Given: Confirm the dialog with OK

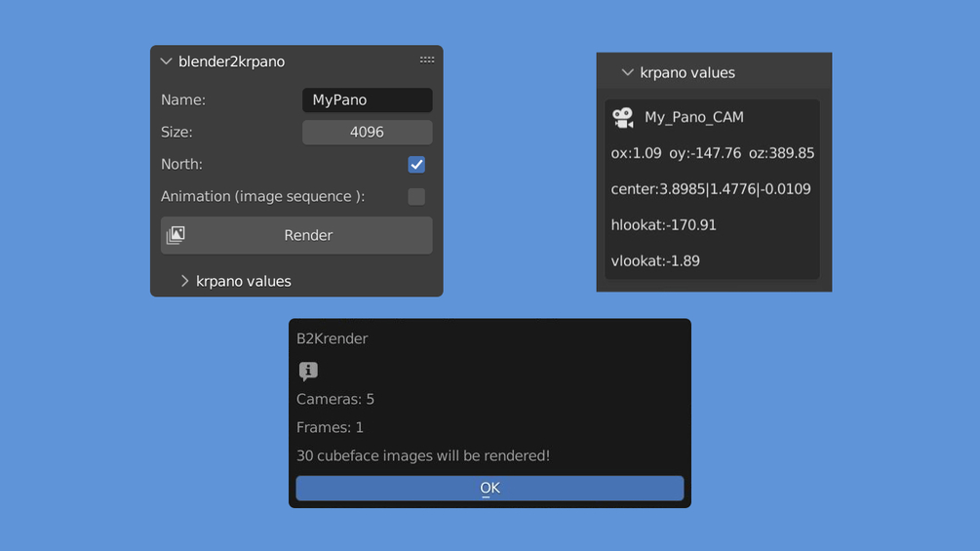Looking at the screenshot, I should [490, 488].
